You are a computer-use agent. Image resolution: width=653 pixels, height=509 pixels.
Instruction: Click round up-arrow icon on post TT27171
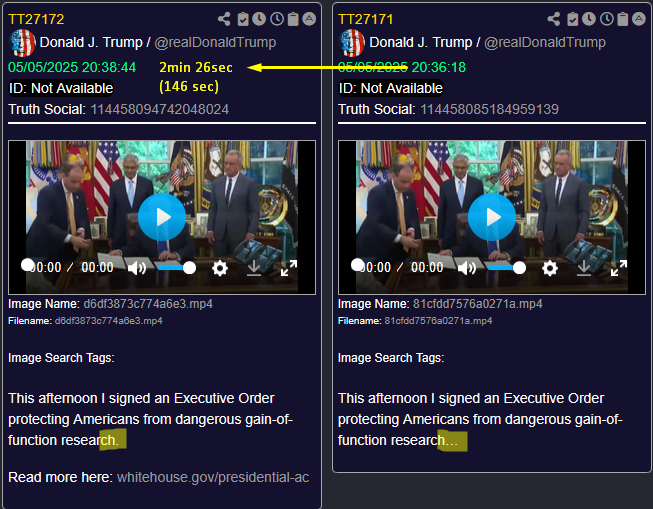pos(639,19)
